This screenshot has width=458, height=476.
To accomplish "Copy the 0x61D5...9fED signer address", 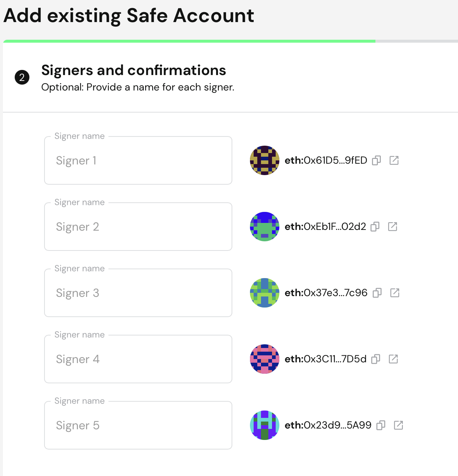I will tap(376, 160).
